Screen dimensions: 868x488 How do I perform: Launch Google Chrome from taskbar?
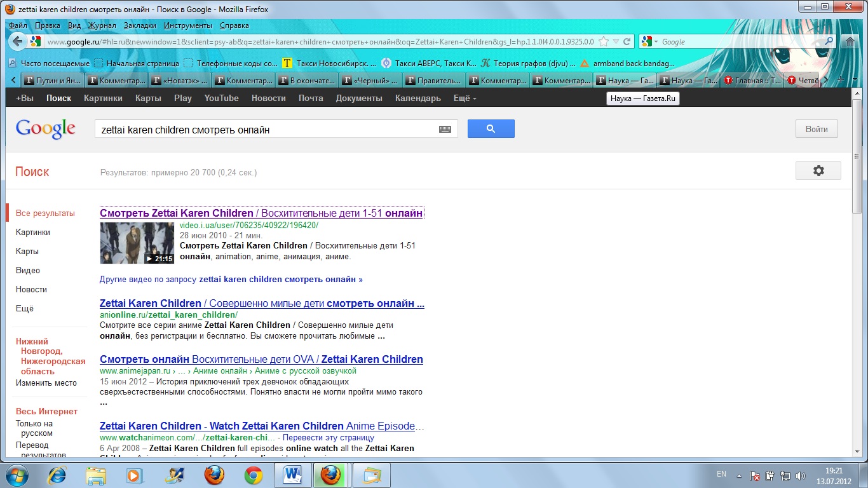254,475
